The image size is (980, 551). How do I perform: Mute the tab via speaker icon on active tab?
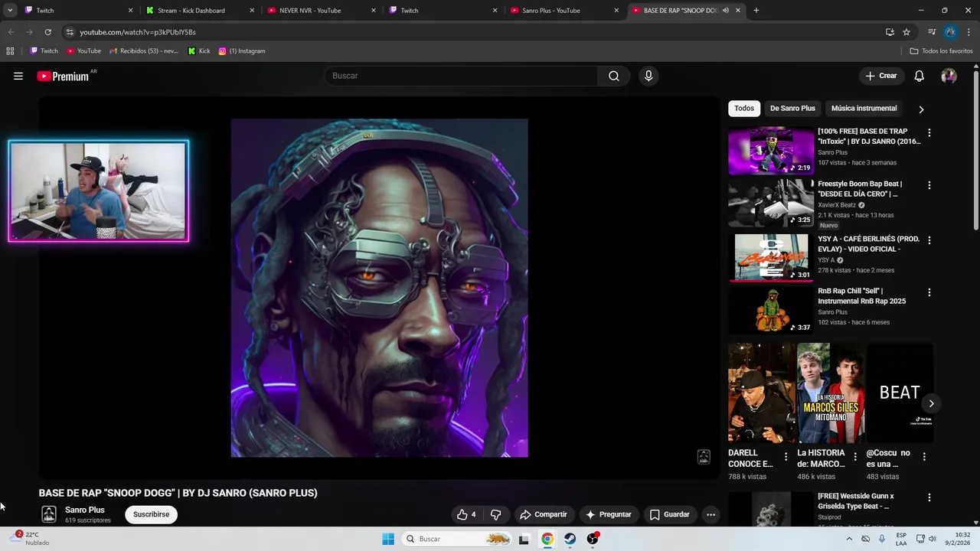(725, 11)
